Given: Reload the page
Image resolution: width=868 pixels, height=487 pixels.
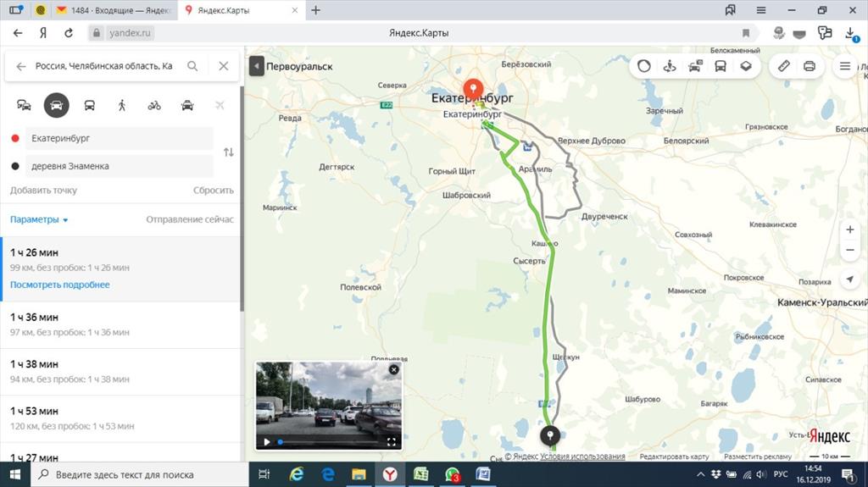Looking at the screenshot, I should tap(69, 33).
